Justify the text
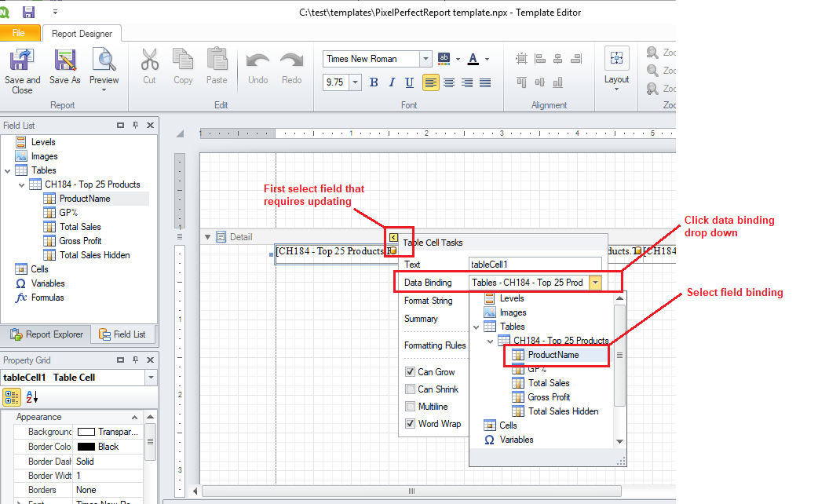 [x=485, y=82]
